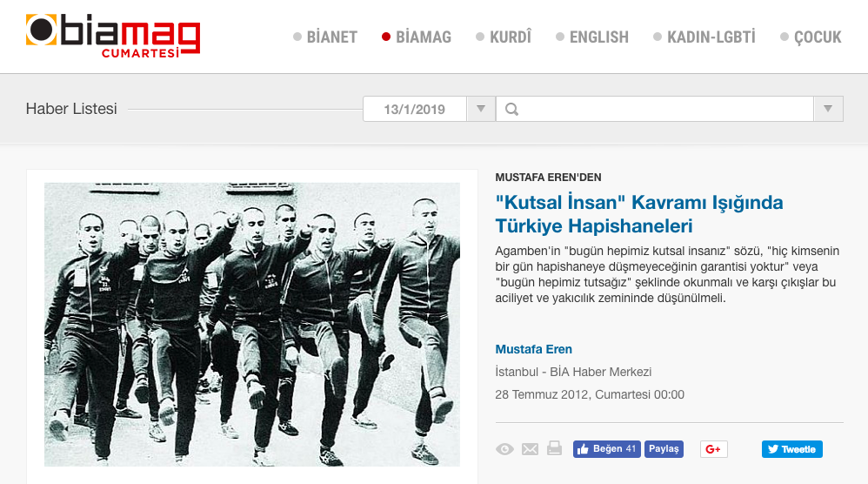Email the article via envelope icon
Viewport: 868px width, 484px height.
tap(530, 449)
